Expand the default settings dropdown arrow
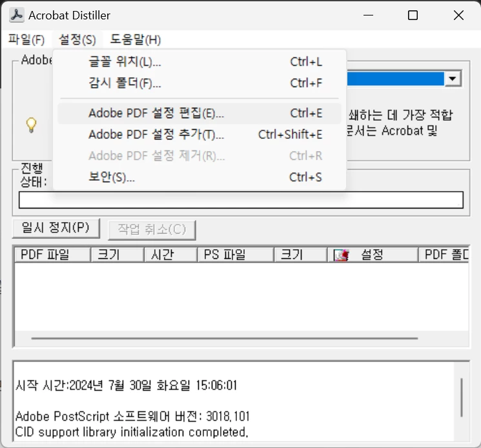The width and height of the screenshot is (481, 448). [453, 79]
